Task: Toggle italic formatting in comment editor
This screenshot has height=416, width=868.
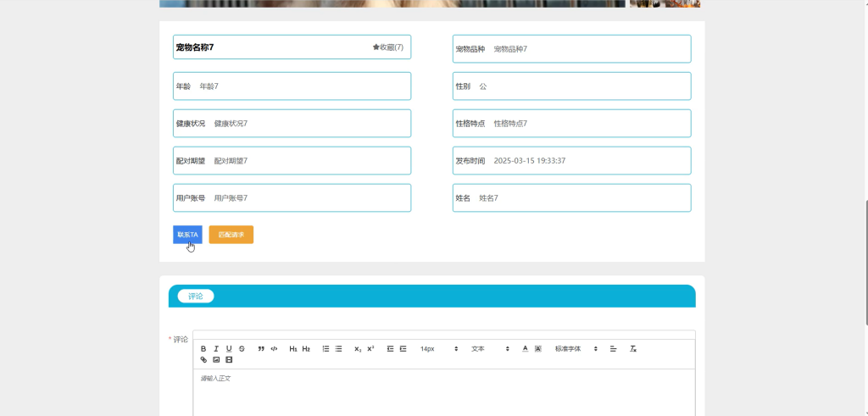Action: (216, 349)
